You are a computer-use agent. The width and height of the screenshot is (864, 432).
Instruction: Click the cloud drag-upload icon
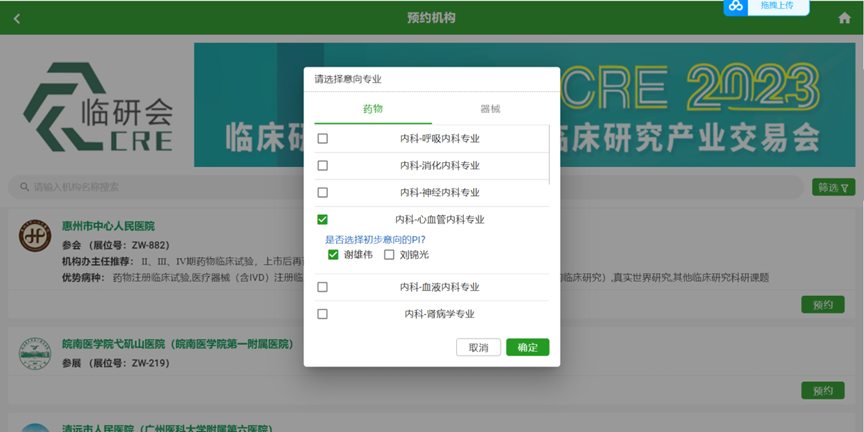pyautogui.click(x=736, y=6)
